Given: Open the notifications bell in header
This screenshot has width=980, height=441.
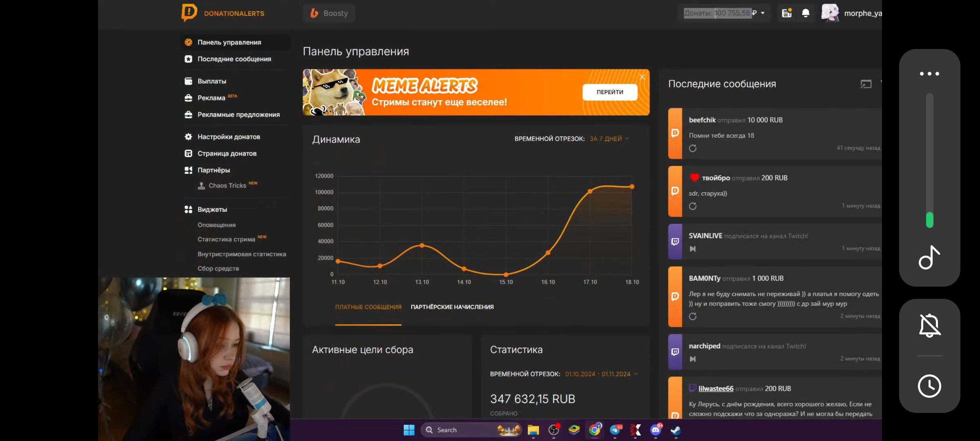Looking at the screenshot, I should [806, 13].
